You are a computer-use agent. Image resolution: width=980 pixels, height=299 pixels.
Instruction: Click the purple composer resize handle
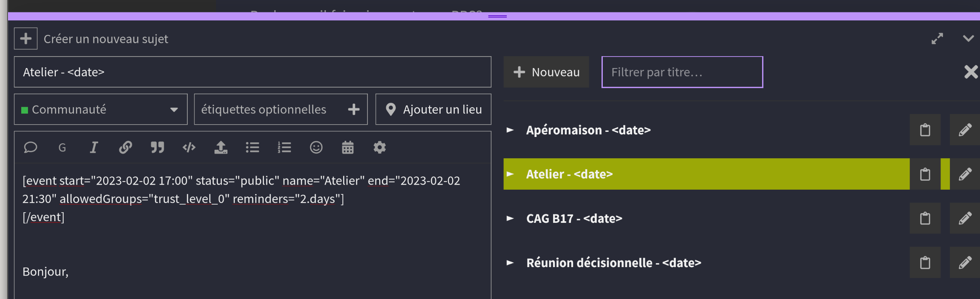coord(497,16)
